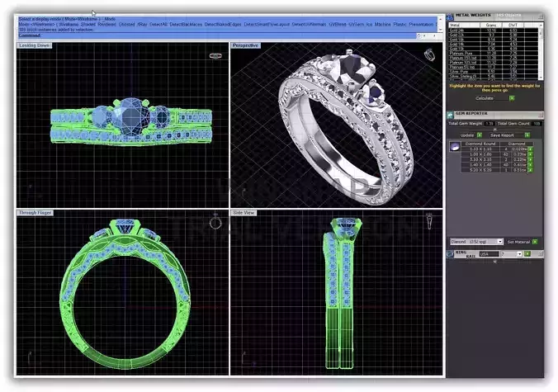
Task: Click the Ring Rail green go button
Action: pyautogui.click(x=527, y=253)
